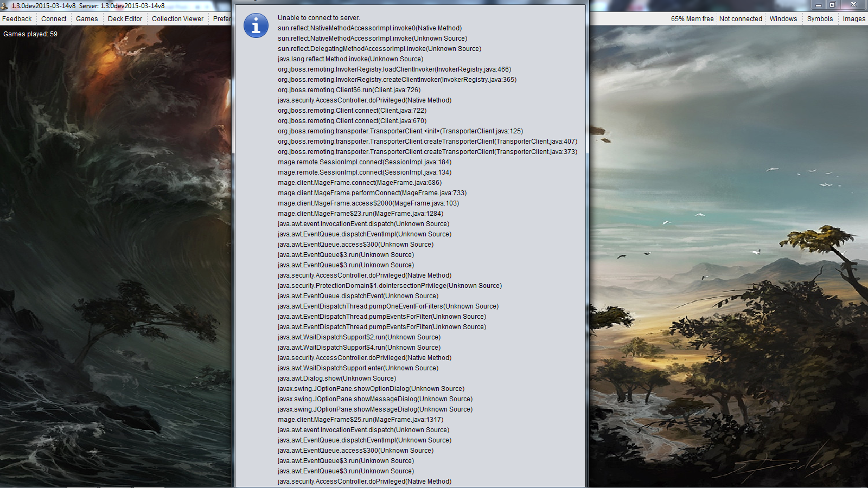The image size is (868, 488).
Task: Click the Not connected status label
Action: tap(741, 18)
